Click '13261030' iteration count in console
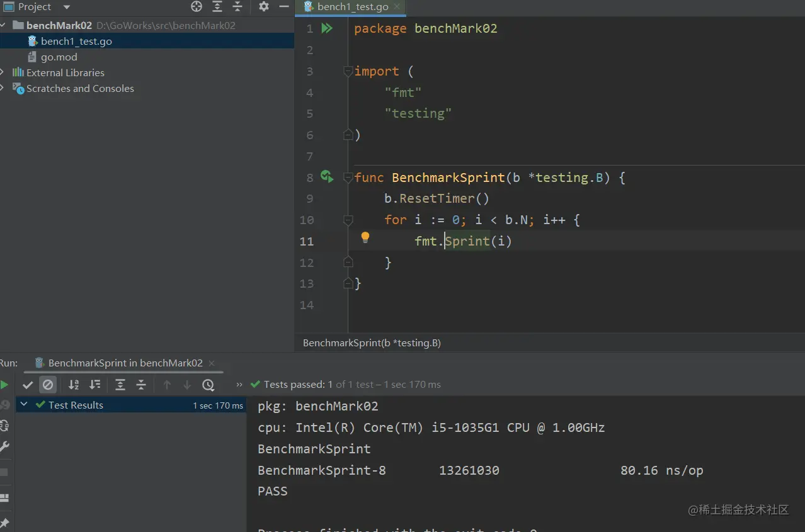Viewport: 805px width, 532px height. (x=469, y=470)
